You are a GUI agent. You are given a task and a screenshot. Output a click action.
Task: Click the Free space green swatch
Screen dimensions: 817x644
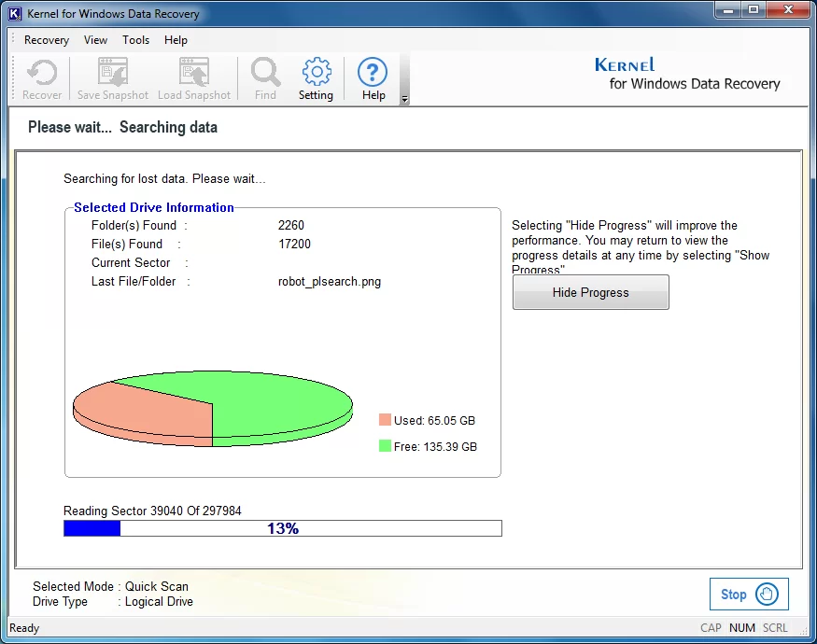tap(385, 446)
